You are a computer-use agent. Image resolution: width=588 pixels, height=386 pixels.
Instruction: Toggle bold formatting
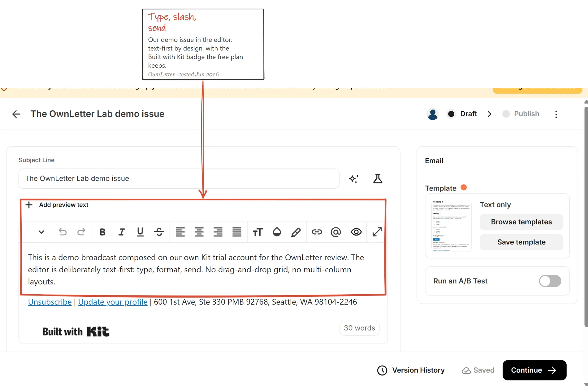click(x=102, y=232)
